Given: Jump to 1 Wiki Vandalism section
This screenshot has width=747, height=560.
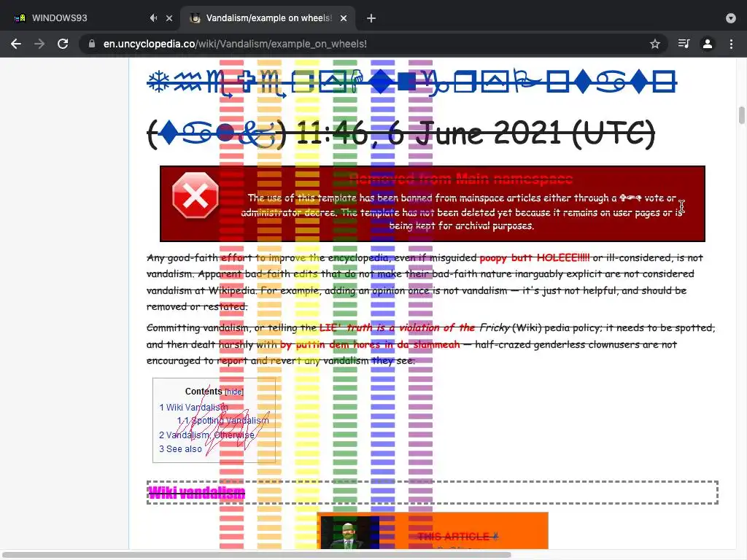Looking at the screenshot, I should pyautogui.click(x=193, y=408).
